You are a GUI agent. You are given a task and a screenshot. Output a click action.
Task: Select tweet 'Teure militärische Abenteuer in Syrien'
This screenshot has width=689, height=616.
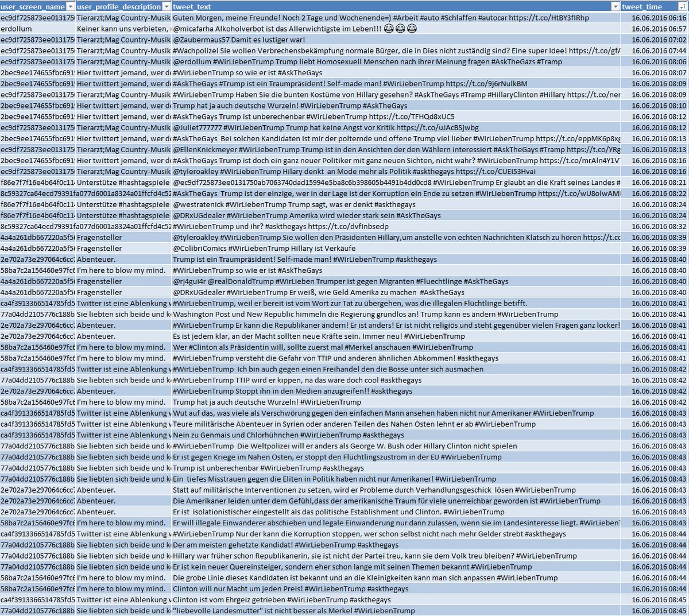[396, 424]
